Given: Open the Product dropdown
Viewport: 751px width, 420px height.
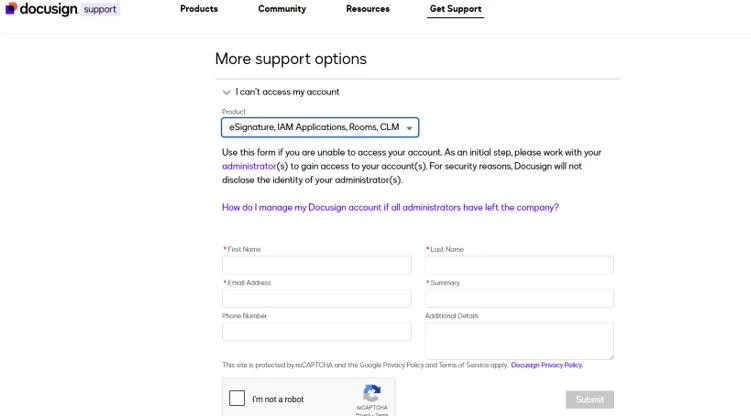Looking at the screenshot, I should [320, 127].
